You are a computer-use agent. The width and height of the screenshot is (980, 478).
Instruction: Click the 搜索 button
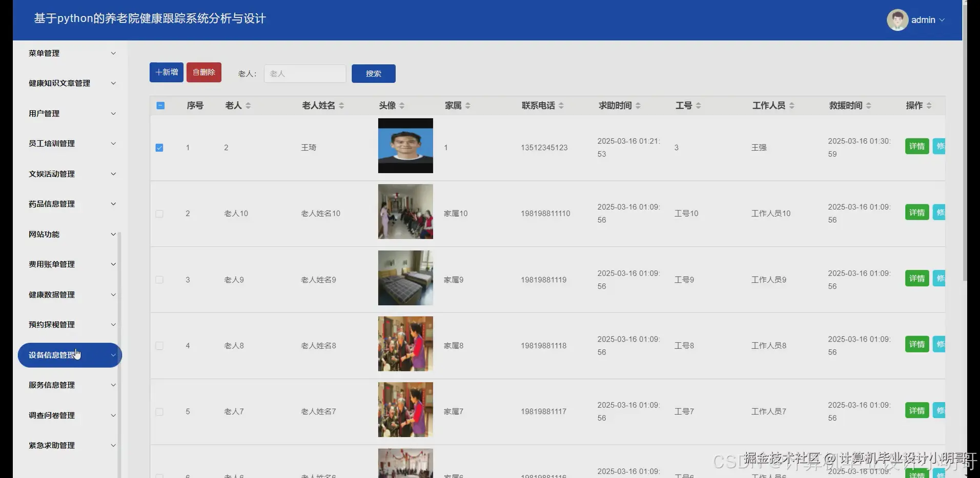pos(374,74)
